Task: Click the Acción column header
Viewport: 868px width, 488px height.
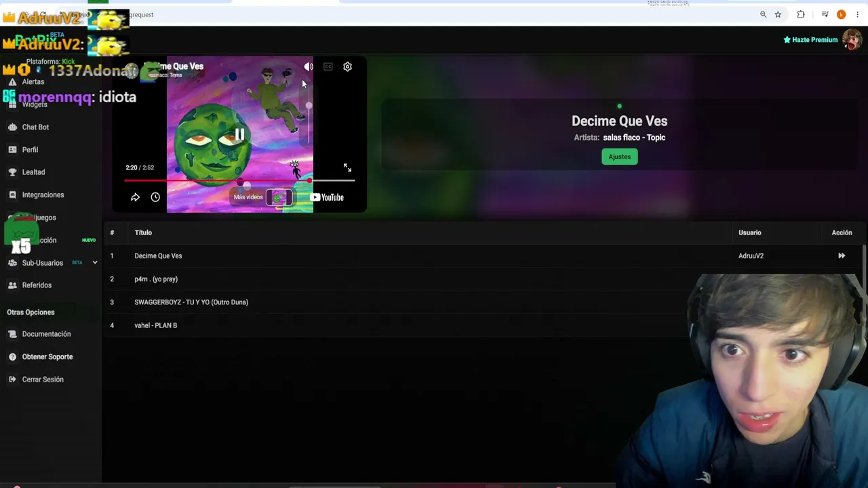Action: point(842,232)
